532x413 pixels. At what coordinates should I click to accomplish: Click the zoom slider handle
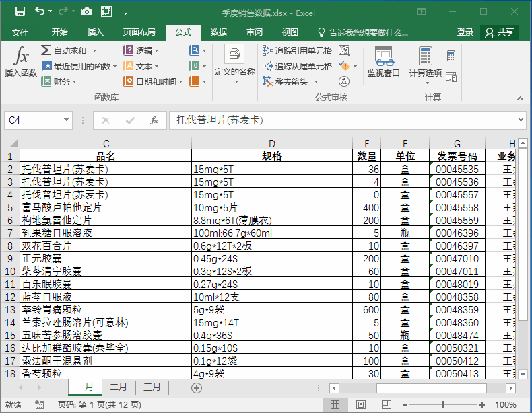[x=443, y=404]
